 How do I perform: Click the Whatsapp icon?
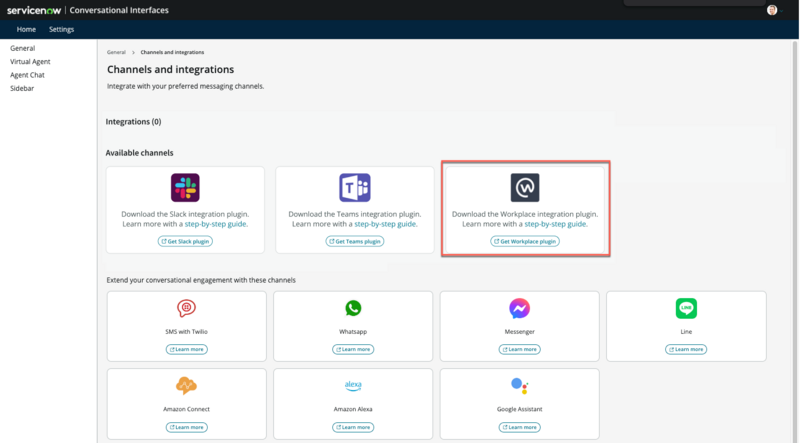point(353,308)
